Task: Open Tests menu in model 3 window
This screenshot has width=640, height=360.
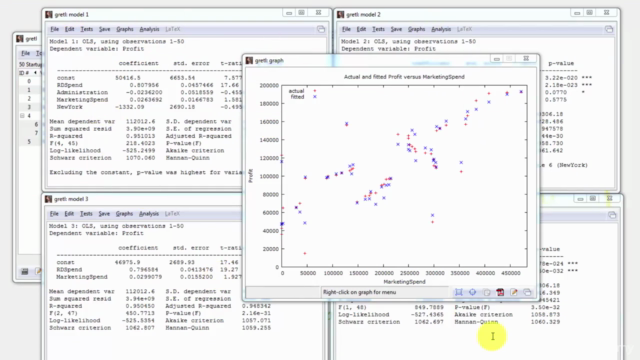Action: pyautogui.click(x=86, y=214)
